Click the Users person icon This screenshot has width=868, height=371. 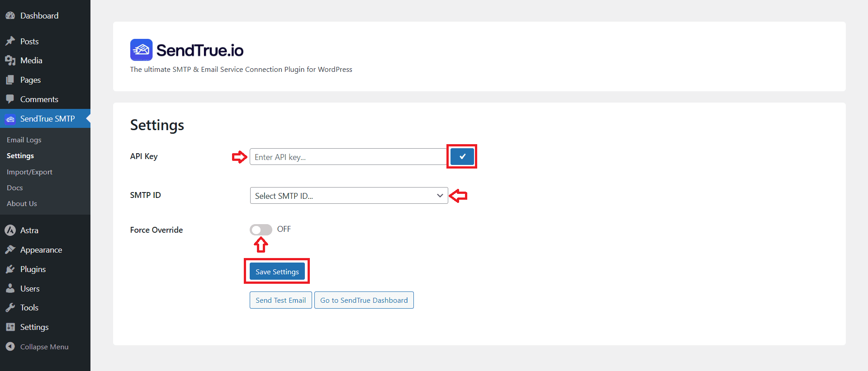(x=10, y=288)
